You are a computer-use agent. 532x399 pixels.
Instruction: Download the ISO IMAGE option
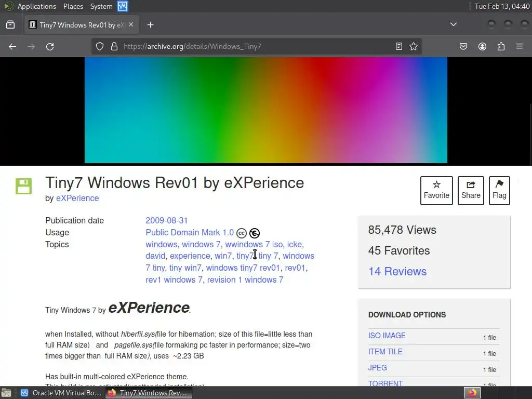pos(387,336)
